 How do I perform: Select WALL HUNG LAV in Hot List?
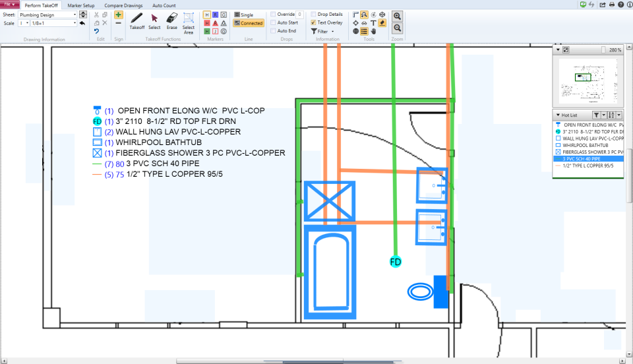pyautogui.click(x=589, y=138)
